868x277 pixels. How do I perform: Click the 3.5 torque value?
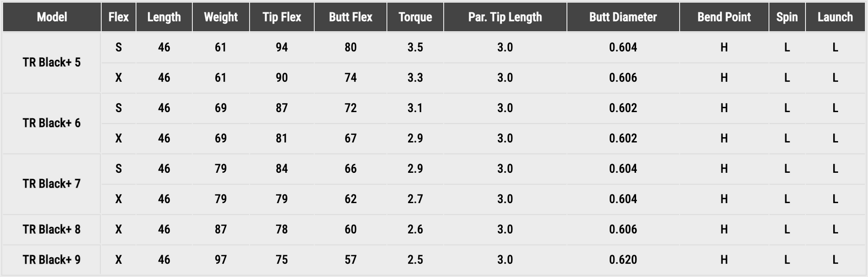pos(415,47)
